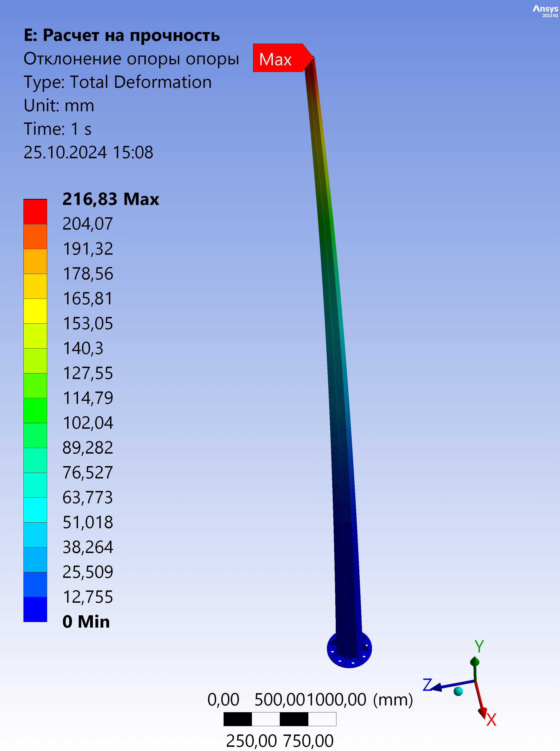Viewport: 560px width, 751px height.
Task: Click the Z axis arrow of triad
Action: click(x=437, y=687)
